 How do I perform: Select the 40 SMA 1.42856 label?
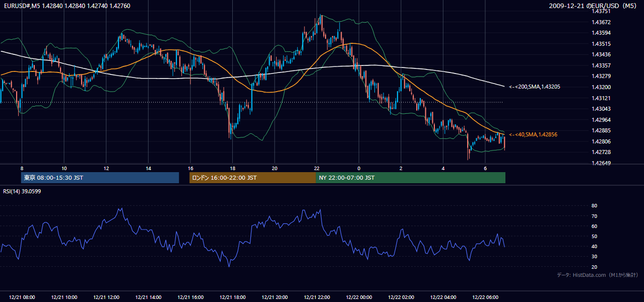(533, 134)
